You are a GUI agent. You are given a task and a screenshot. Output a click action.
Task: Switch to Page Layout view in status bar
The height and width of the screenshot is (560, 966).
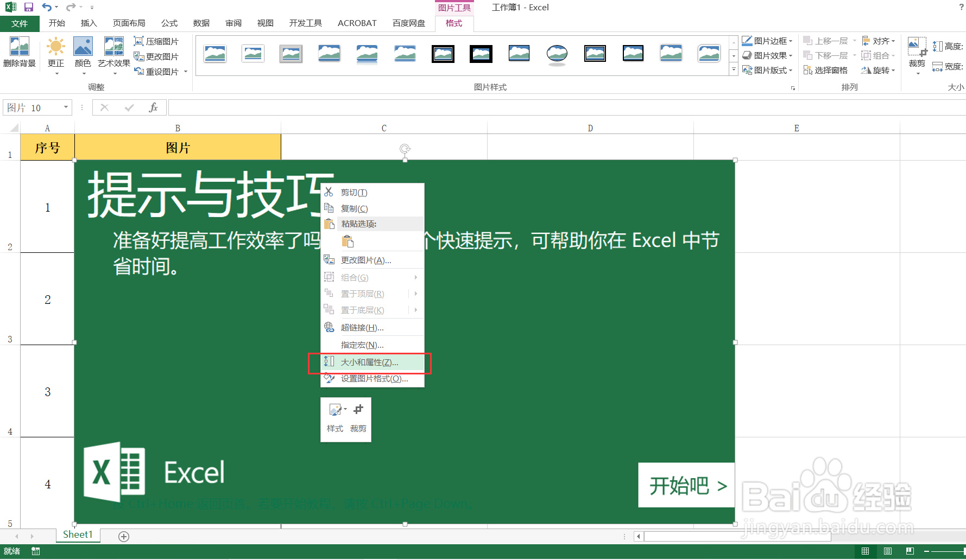point(888,551)
